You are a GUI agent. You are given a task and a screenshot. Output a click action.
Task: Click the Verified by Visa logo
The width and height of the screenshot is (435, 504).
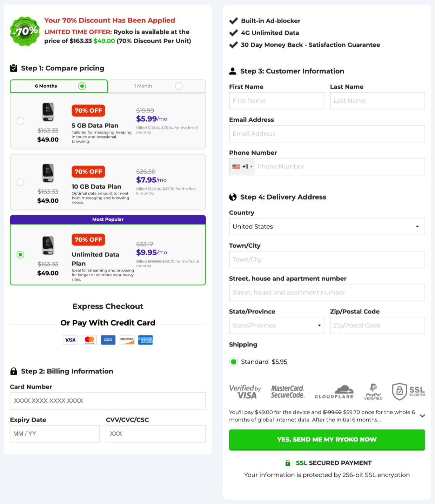point(245,391)
